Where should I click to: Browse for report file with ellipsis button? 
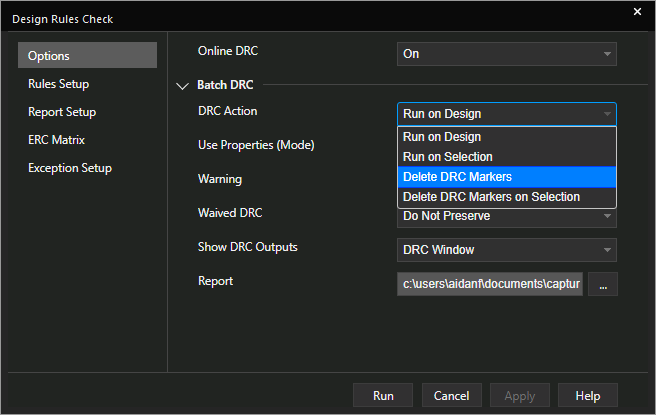(603, 284)
